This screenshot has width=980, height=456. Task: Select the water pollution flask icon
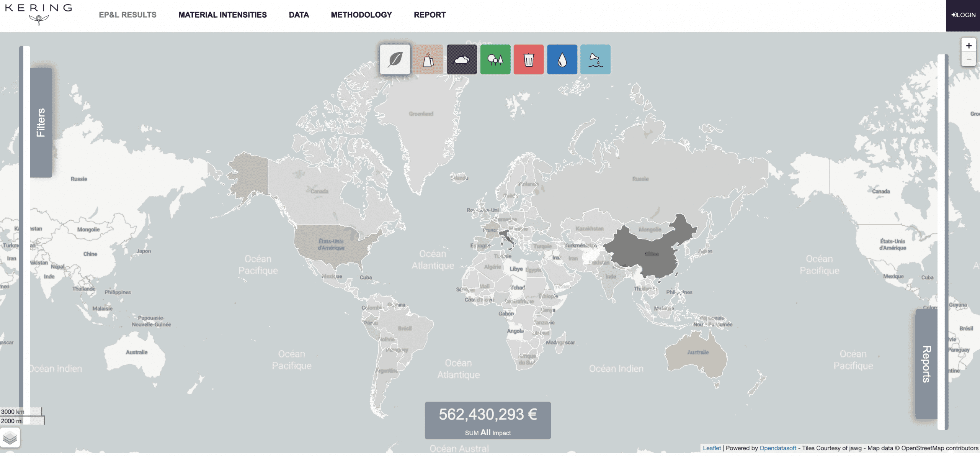coord(595,60)
